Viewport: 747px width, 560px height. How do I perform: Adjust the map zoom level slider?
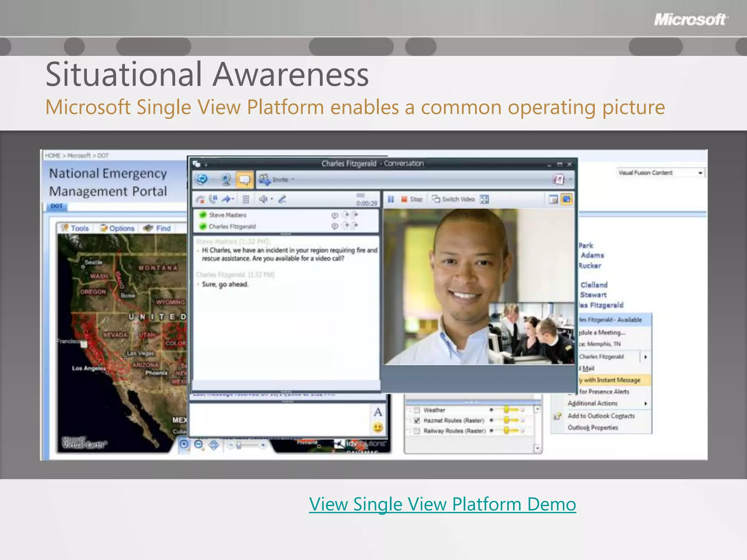click(239, 445)
